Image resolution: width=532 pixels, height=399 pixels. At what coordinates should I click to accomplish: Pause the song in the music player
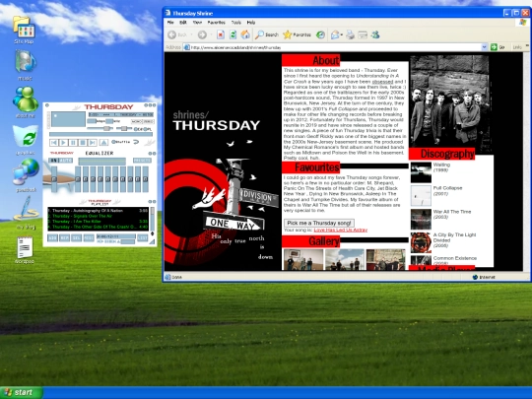pos(73,143)
